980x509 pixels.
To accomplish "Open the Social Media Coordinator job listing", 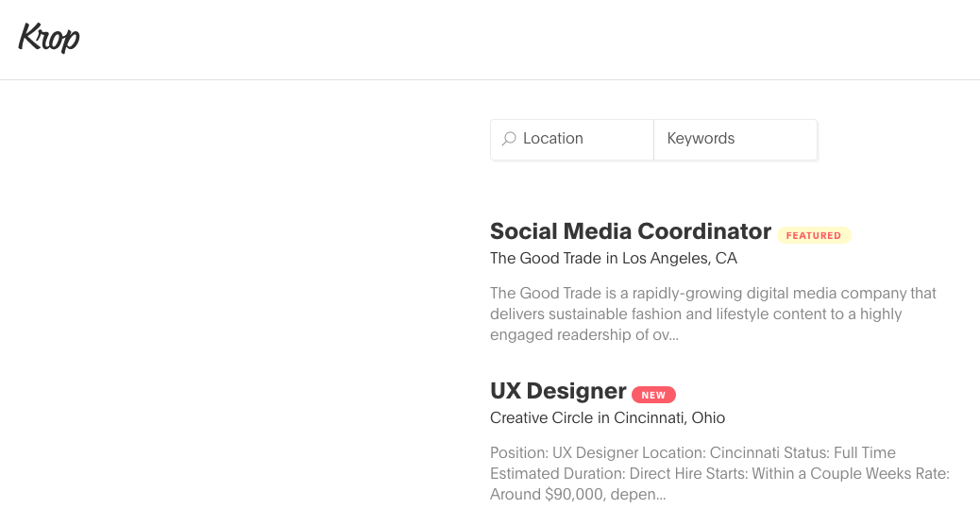I will [x=630, y=231].
